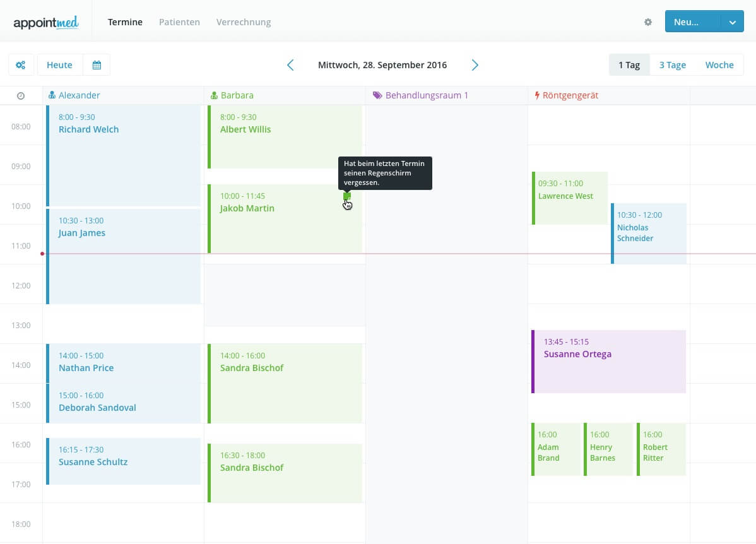This screenshot has height=544, width=756.
Task: Click the person icon beside Alexander
Action: click(52, 96)
